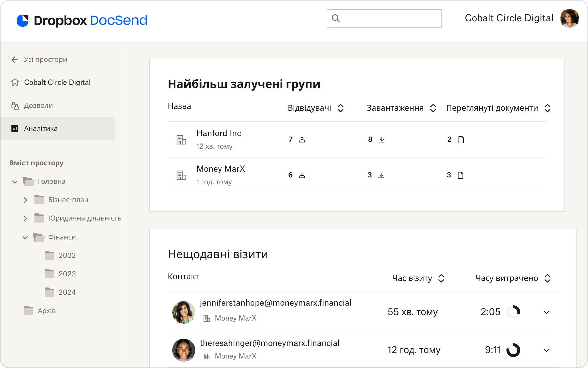Click the Юридична діяльність folder icon
The width and height of the screenshot is (588, 368).
coord(39,218)
